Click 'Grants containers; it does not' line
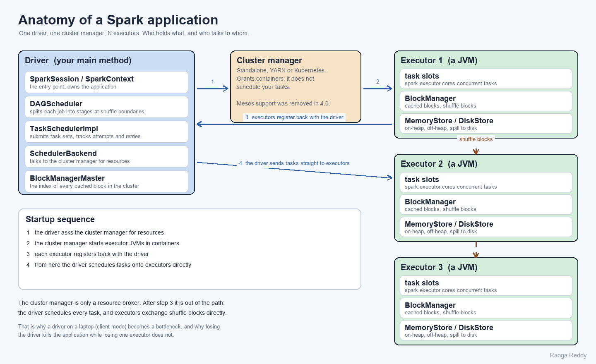Screen dimensions: 596x364 click(x=275, y=79)
